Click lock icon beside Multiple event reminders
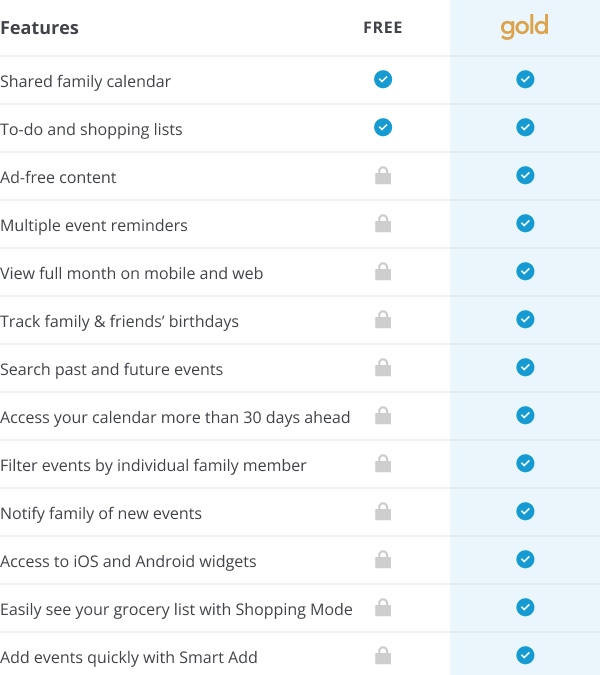Image resolution: width=600 pixels, height=675 pixels. [x=383, y=223]
